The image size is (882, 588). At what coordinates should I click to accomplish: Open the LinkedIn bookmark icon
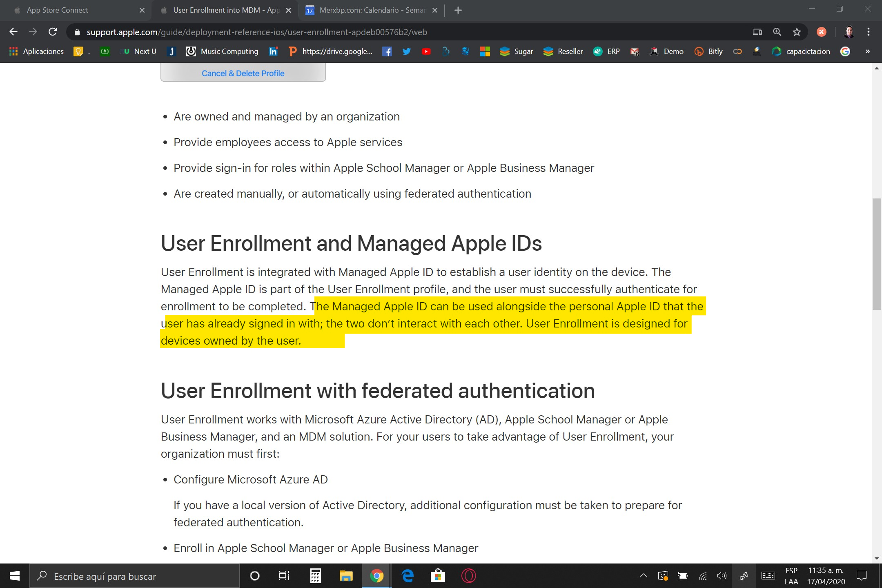273,51
